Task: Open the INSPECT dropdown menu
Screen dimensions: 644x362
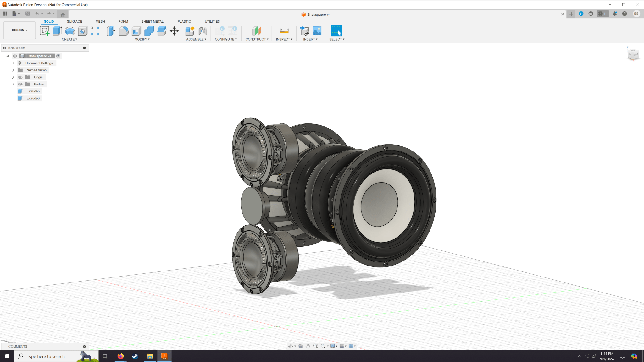Action: pos(284,39)
